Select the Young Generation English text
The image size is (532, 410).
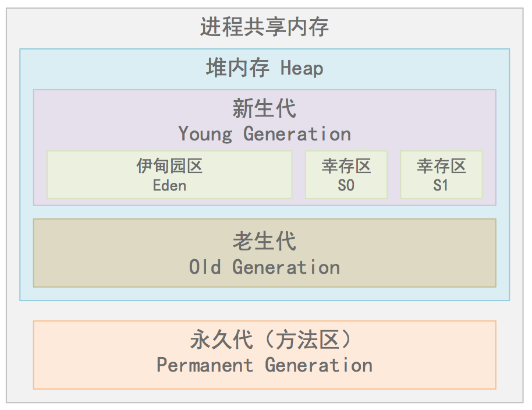pyautogui.click(x=265, y=134)
